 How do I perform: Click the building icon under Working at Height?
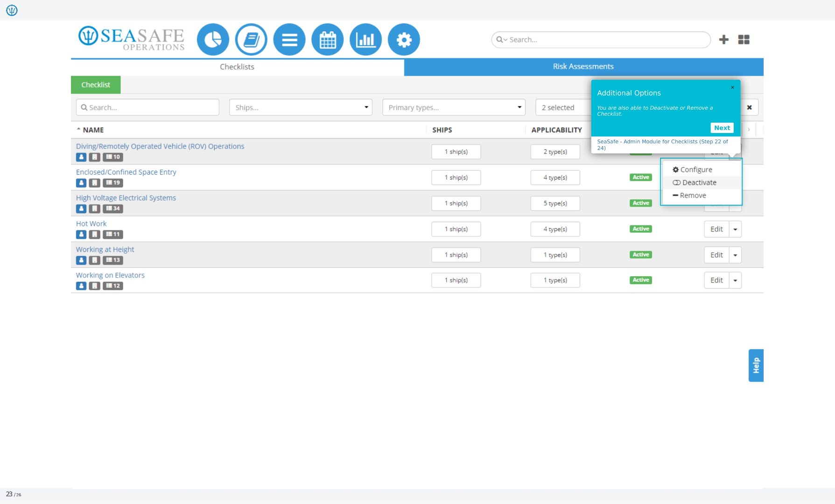(x=95, y=260)
